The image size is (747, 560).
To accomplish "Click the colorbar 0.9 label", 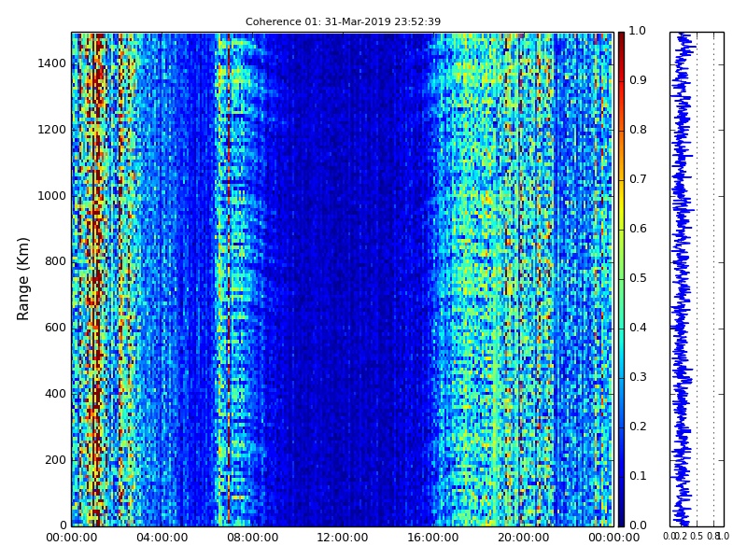I will tap(638, 80).
